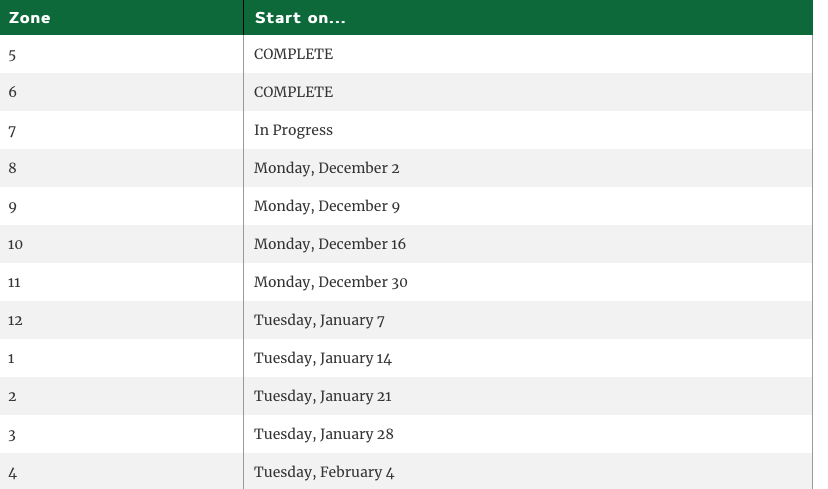828x489 pixels.
Task: Click the Tuesday, January 21 entry
Action: 322,396
